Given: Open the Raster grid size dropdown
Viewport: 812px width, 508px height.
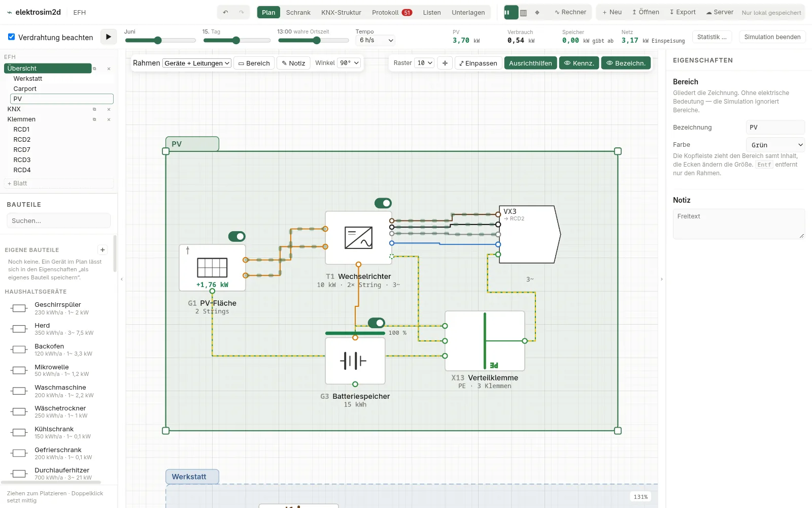Looking at the screenshot, I should 425,63.
